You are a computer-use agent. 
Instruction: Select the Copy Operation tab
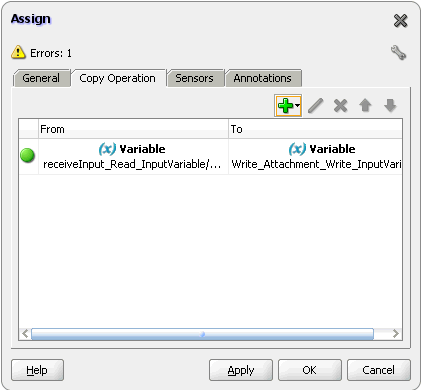(x=118, y=78)
